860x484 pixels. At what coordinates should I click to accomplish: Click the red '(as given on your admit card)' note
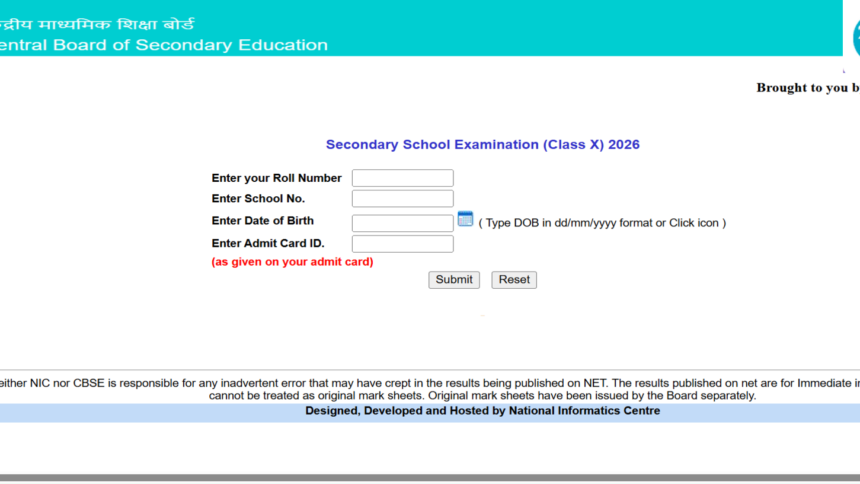(292, 262)
